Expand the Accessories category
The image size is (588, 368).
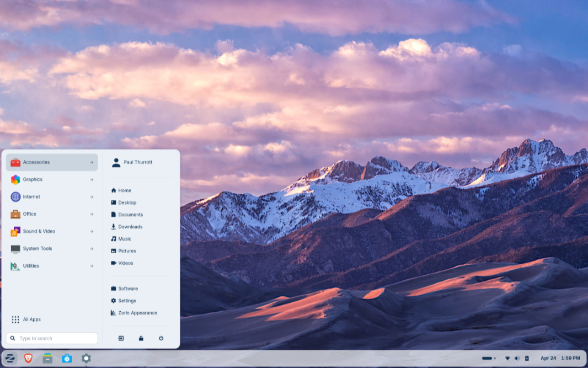(x=52, y=162)
